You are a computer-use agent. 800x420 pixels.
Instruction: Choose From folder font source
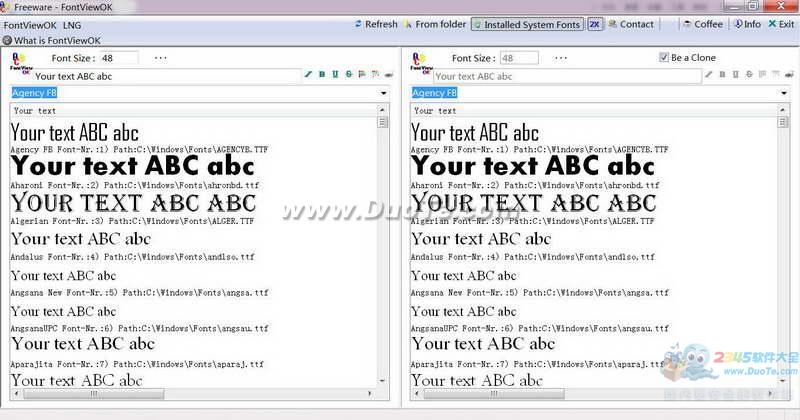(x=435, y=24)
